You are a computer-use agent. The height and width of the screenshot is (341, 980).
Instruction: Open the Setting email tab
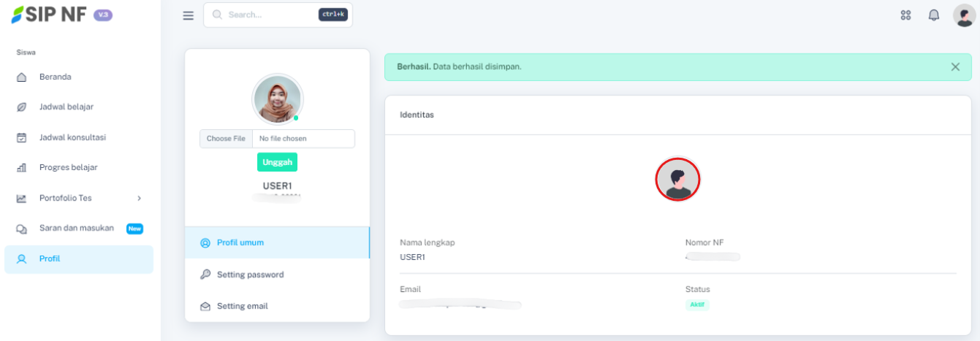click(x=242, y=306)
